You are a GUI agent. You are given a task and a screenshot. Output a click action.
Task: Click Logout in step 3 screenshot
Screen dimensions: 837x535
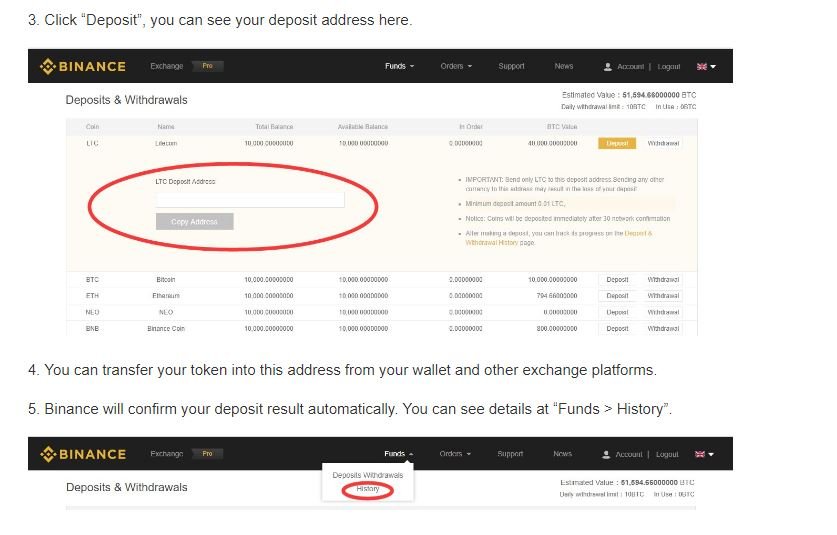669,67
